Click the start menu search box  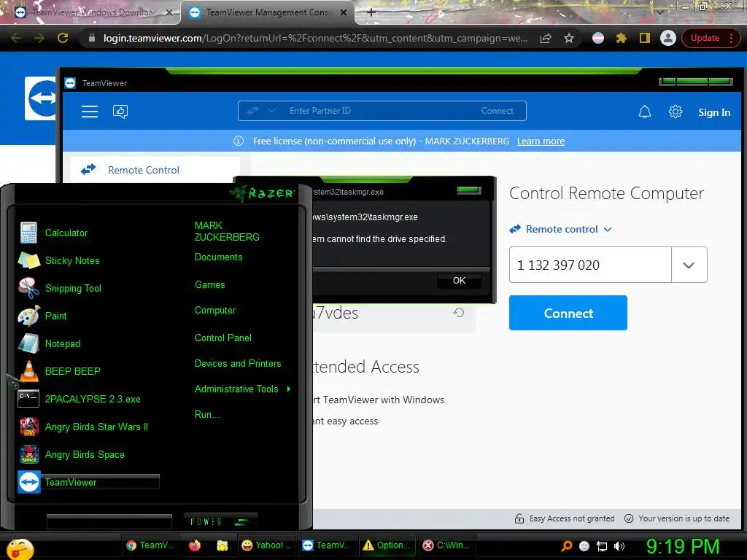point(109,521)
